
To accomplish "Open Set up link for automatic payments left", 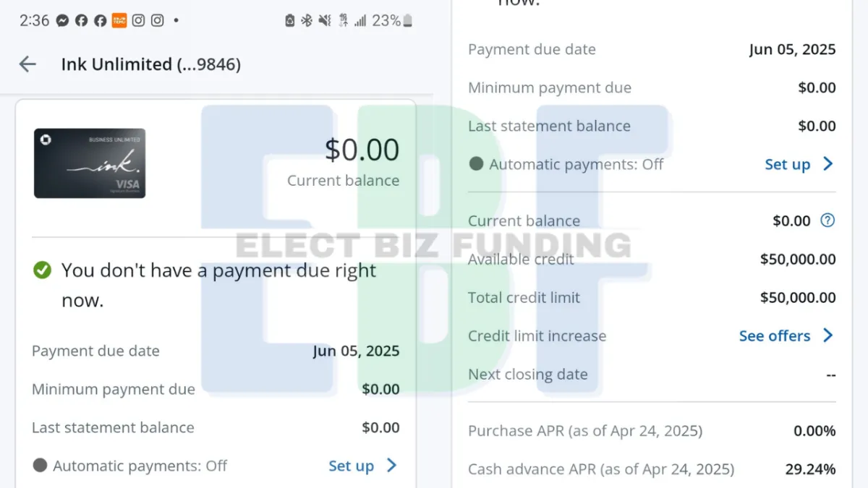I will 351,466.
